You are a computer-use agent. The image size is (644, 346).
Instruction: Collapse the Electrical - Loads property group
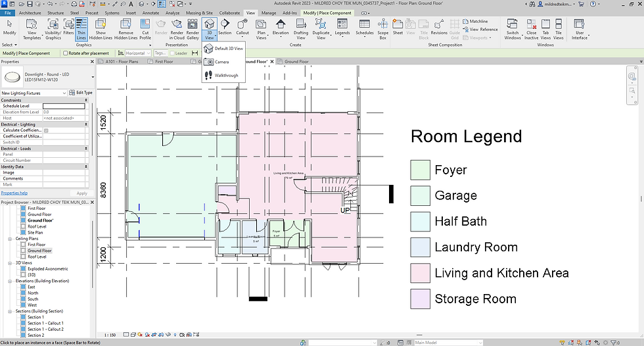(x=86, y=149)
